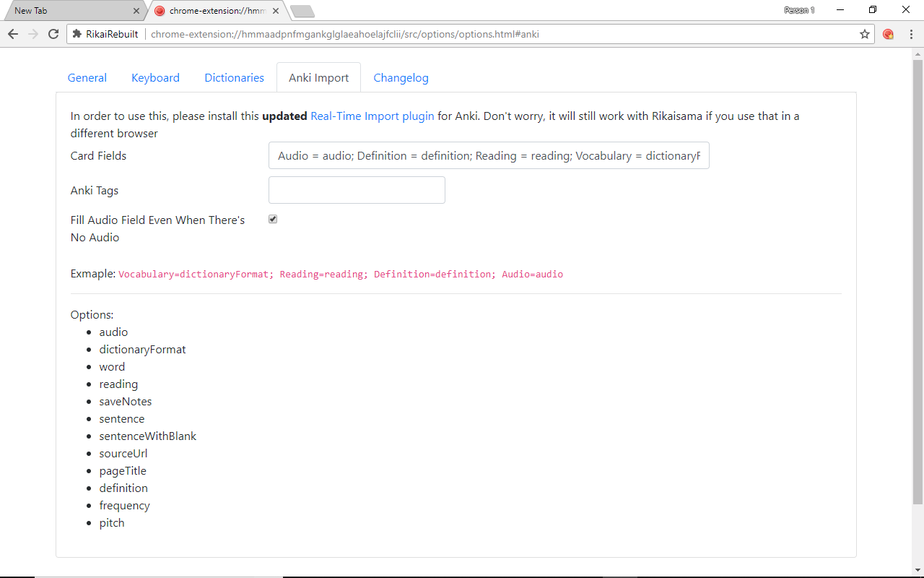Click the 'pageTitle' option text
924x578 pixels.
[x=123, y=471]
